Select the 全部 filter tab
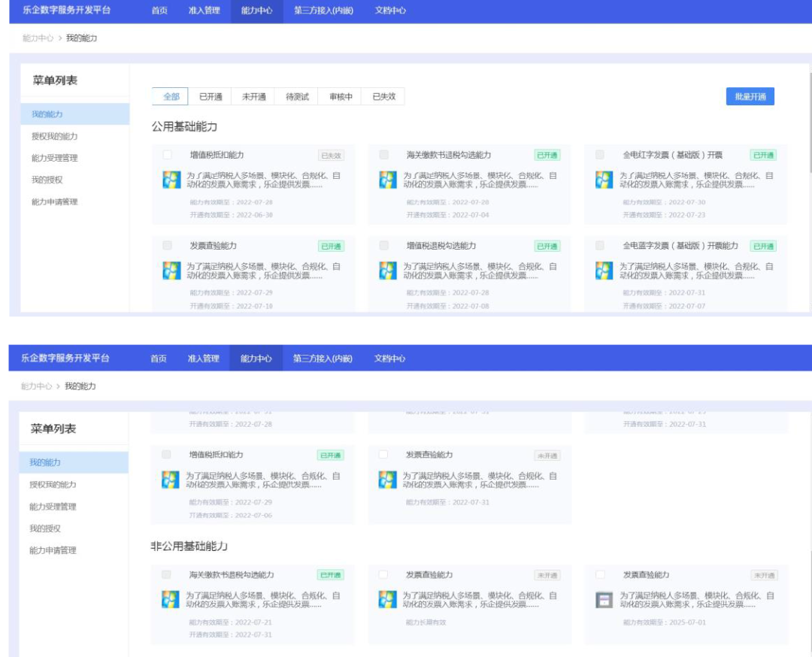 (x=171, y=97)
